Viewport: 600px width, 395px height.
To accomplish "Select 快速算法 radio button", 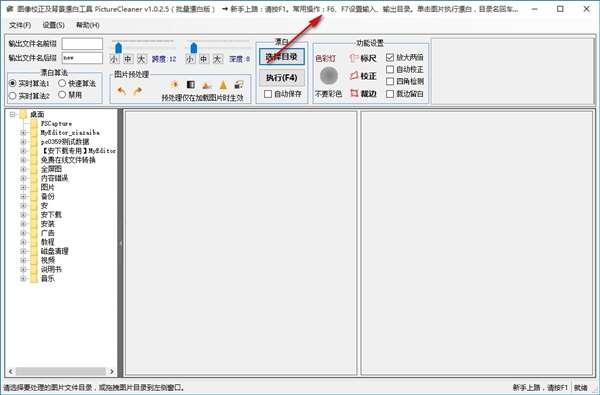I will (62, 83).
